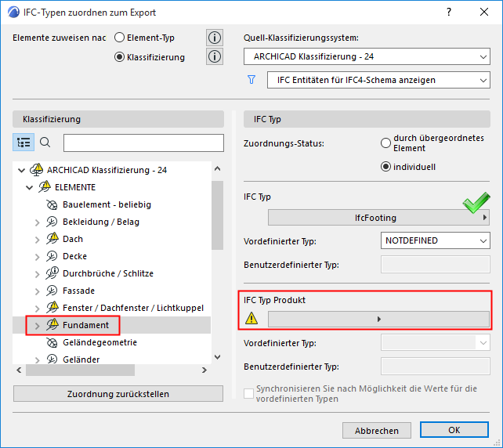Open Quell-Klassifizierungssystem dropdown

[367, 56]
